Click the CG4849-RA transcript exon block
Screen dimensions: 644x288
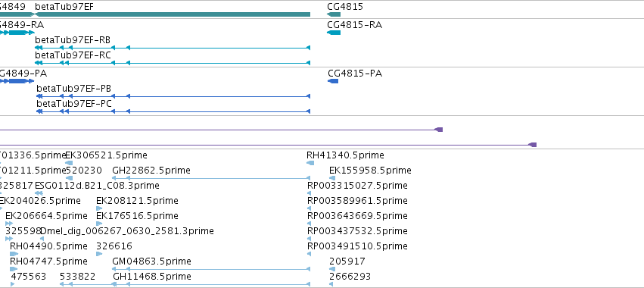[x=17, y=33]
